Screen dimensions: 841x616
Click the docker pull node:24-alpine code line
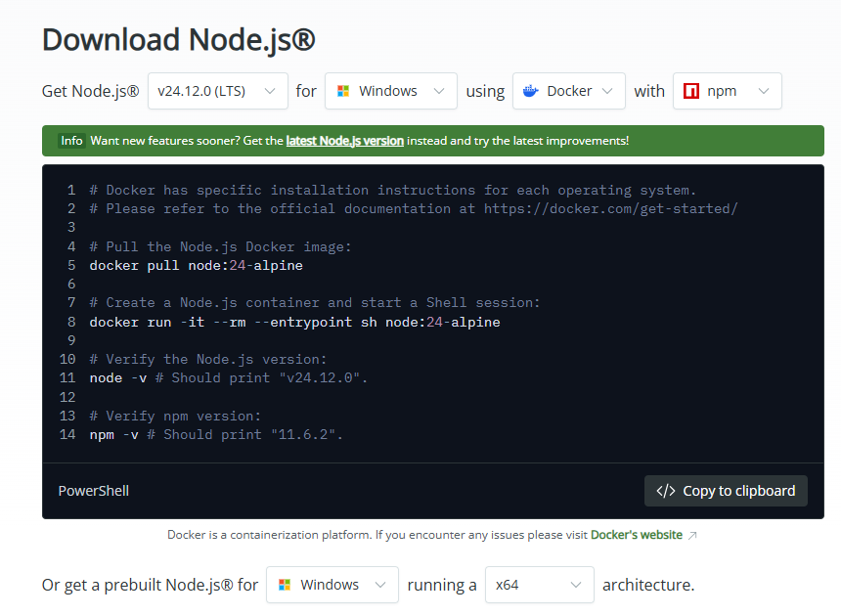196,265
